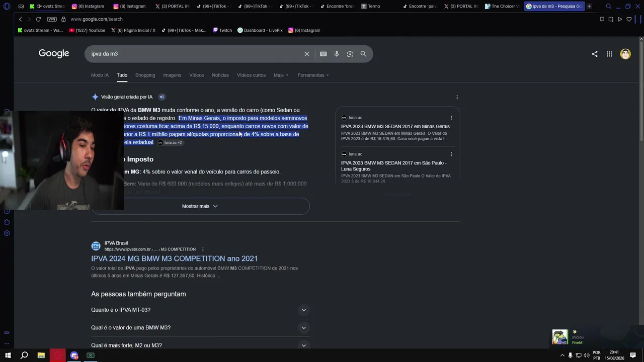This screenshot has width=644, height=362.
Task: Switch to The Choicer browser tab
Action: coord(502,6)
